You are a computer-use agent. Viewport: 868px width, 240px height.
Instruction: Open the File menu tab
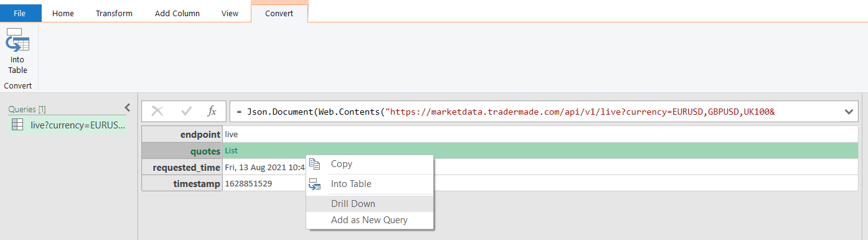point(21,13)
